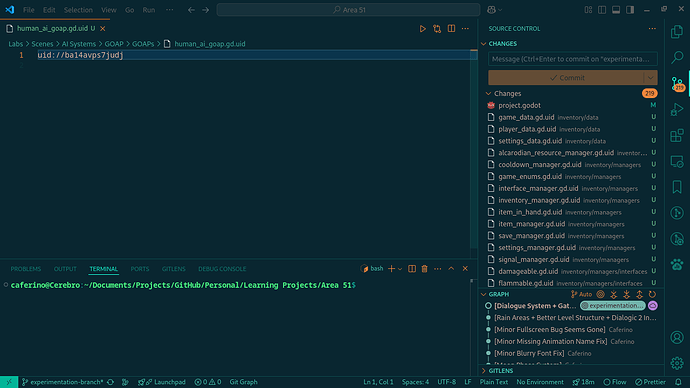Open the Edit menu
The width and height of the screenshot is (690, 388).
coord(49,10)
